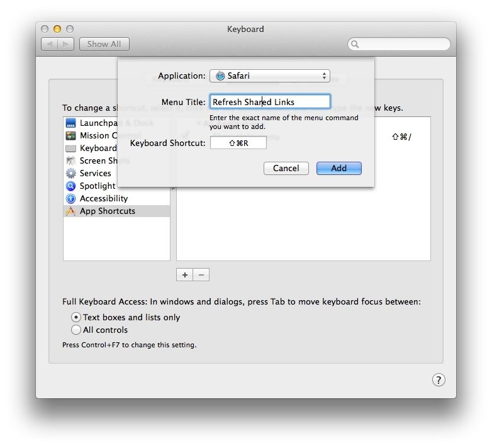Click the minus button to remove shortcut
Screen dimensions: 492x448
tap(201, 275)
